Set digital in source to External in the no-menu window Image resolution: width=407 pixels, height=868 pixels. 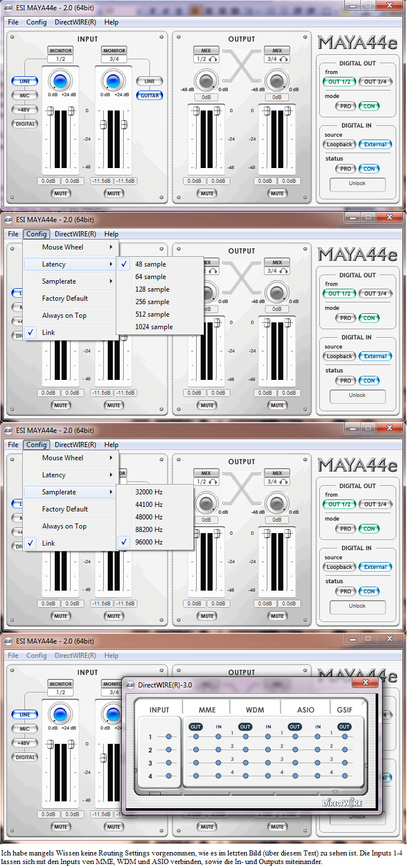point(376,145)
